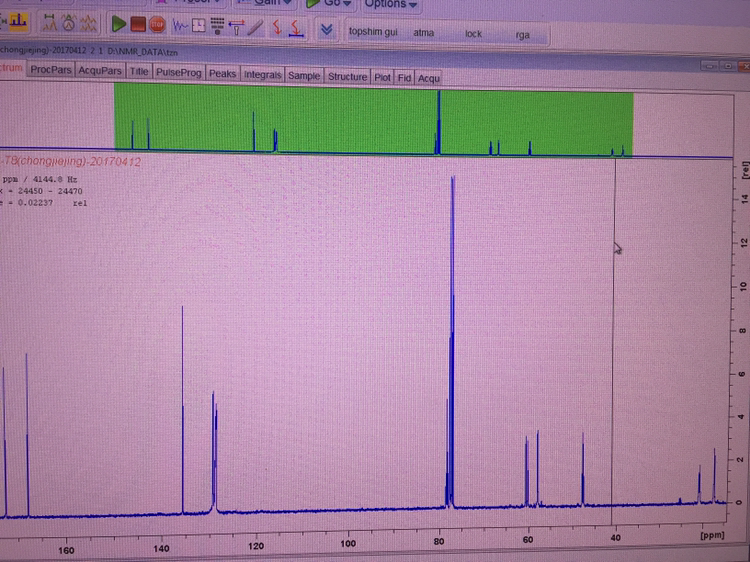Switch to the ProcPars tab
This screenshot has width=750, height=562.
pyautogui.click(x=51, y=70)
